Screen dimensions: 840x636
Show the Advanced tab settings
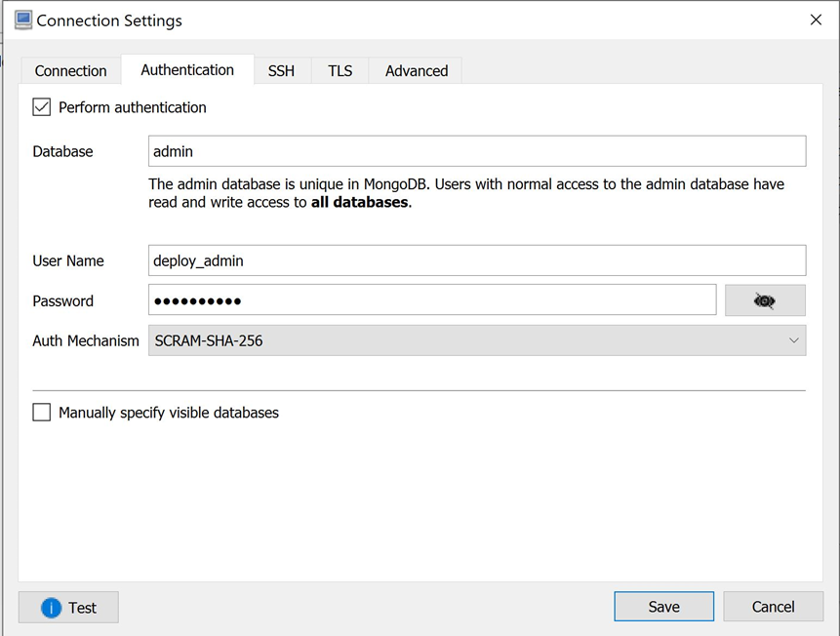tap(416, 71)
